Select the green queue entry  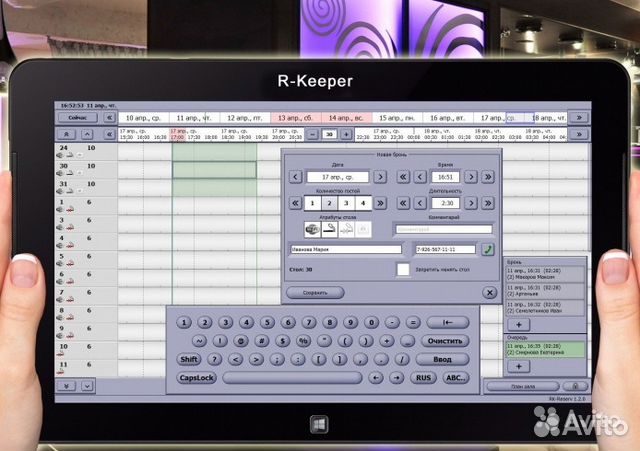click(x=545, y=349)
